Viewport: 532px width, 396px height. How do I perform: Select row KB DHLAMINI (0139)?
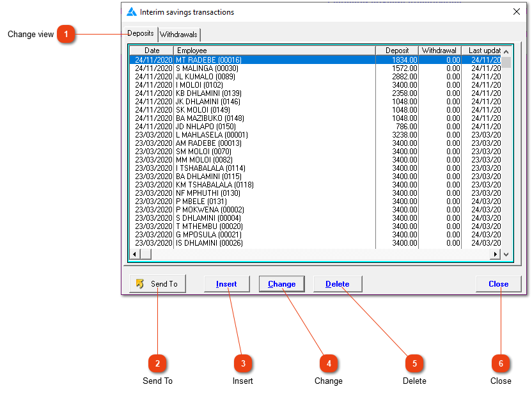(315, 93)
